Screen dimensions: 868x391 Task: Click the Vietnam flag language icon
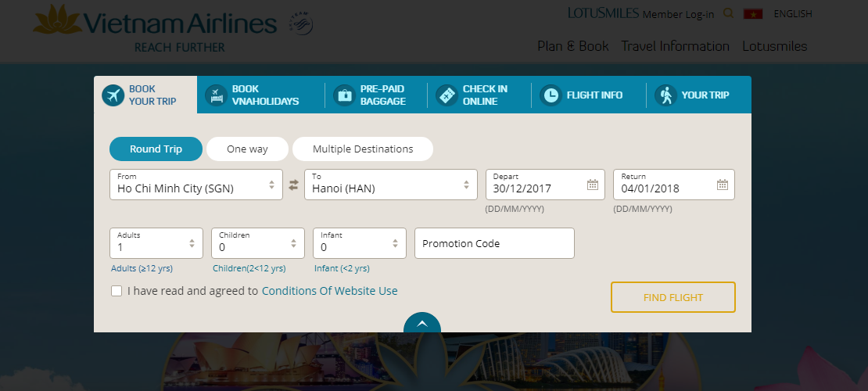coord(753,14)
